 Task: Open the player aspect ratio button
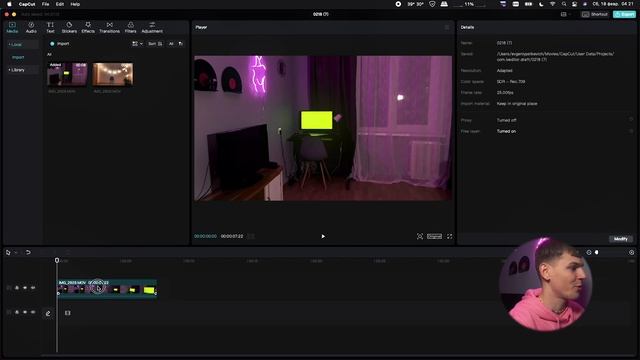434,236
